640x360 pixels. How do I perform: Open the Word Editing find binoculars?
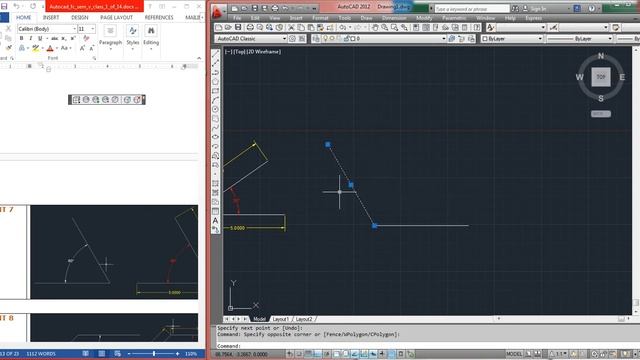pyautogui.click(x=151, y=31)
